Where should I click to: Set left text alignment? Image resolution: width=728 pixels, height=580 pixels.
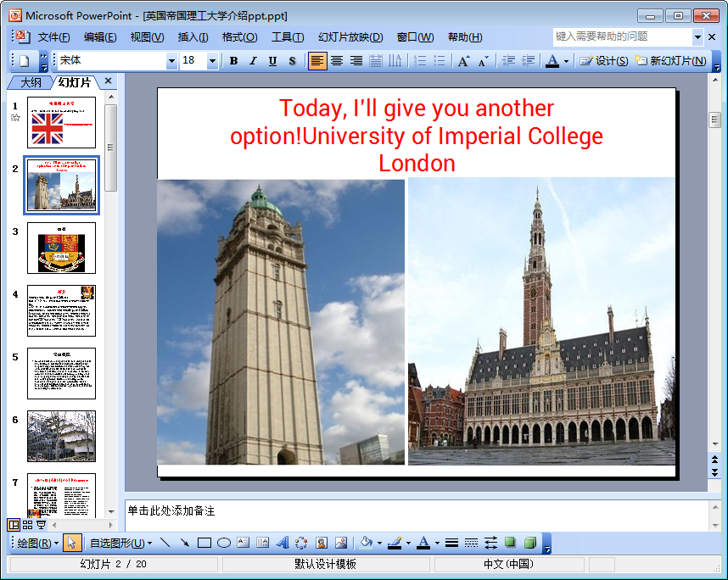click(x=317, y=61)
